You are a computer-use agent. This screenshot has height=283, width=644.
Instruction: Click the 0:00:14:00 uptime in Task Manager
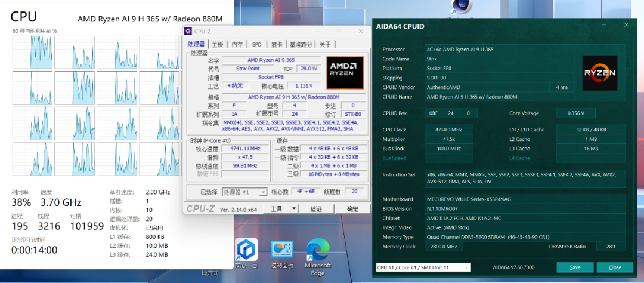click(x=34, y=250)
